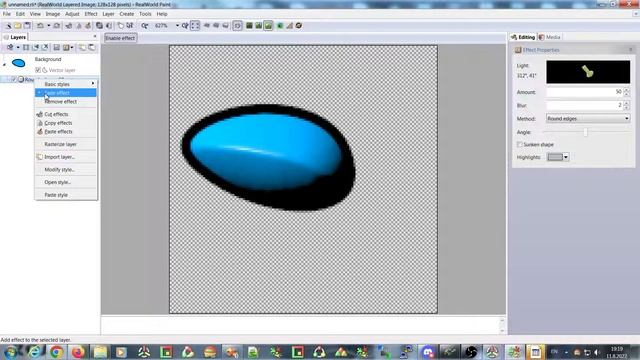
Task: Open the new-layer dropdown arrow in Layers toolbar
Action: point(18,47)
